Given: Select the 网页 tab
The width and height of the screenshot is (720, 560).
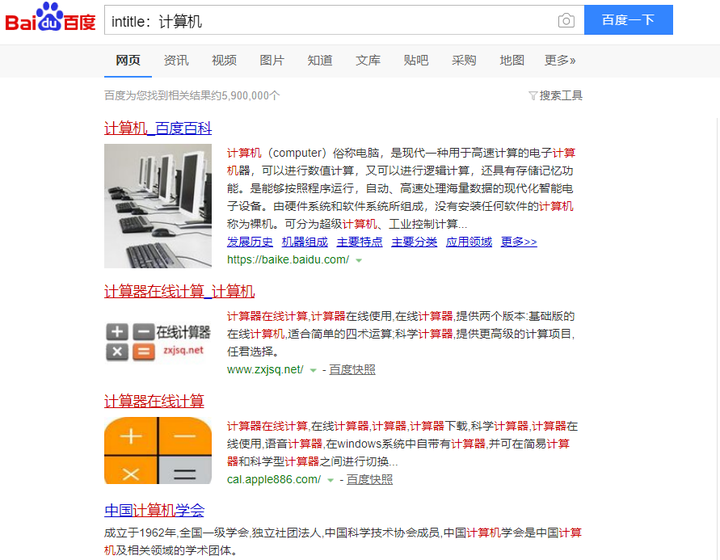Looking at the screenshot, I should click(x=128, y=60).
